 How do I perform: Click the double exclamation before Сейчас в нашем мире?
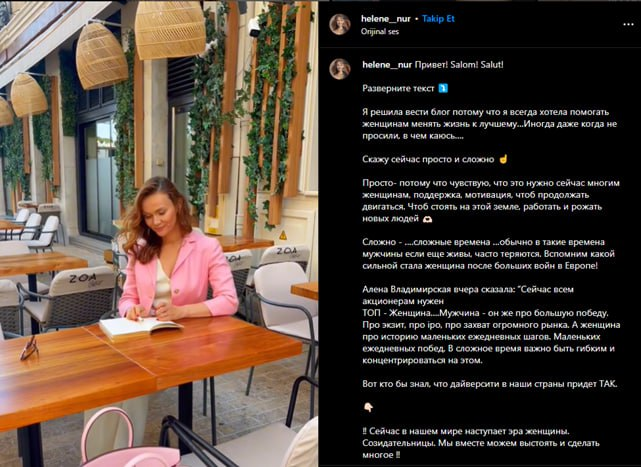pos(365,431)
